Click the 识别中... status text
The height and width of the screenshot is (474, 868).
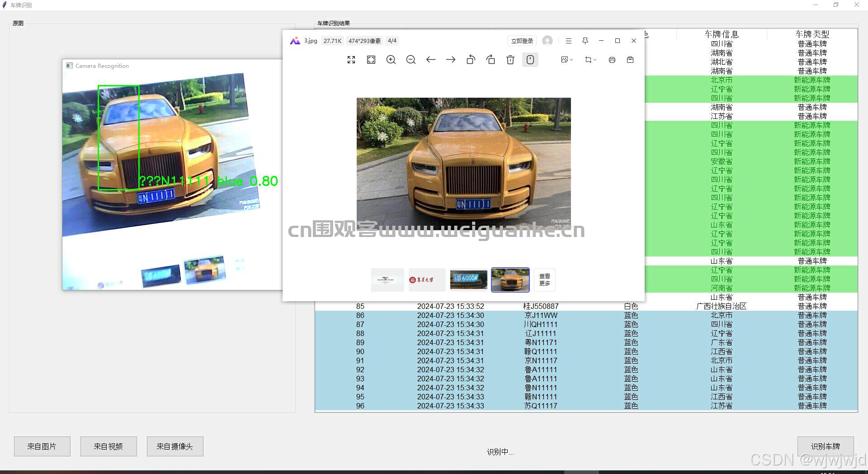pyautogui.click(x=500, y=451)
